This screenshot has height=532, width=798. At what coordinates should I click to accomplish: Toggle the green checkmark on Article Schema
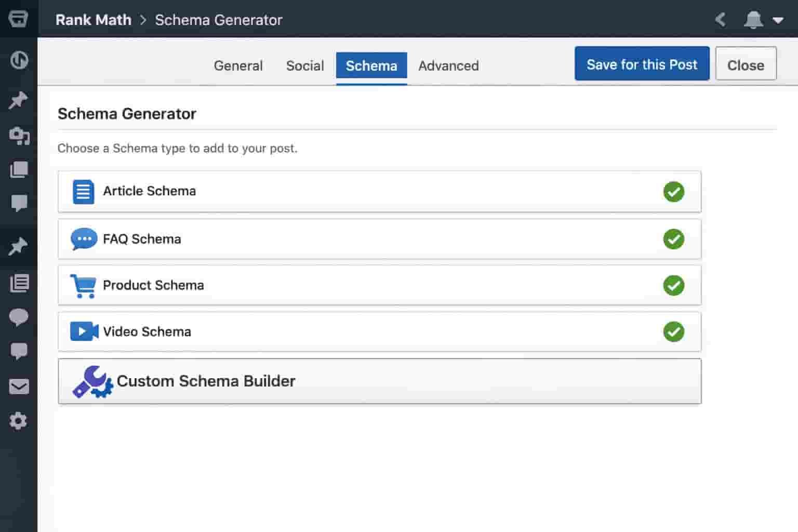click(674, 192)
